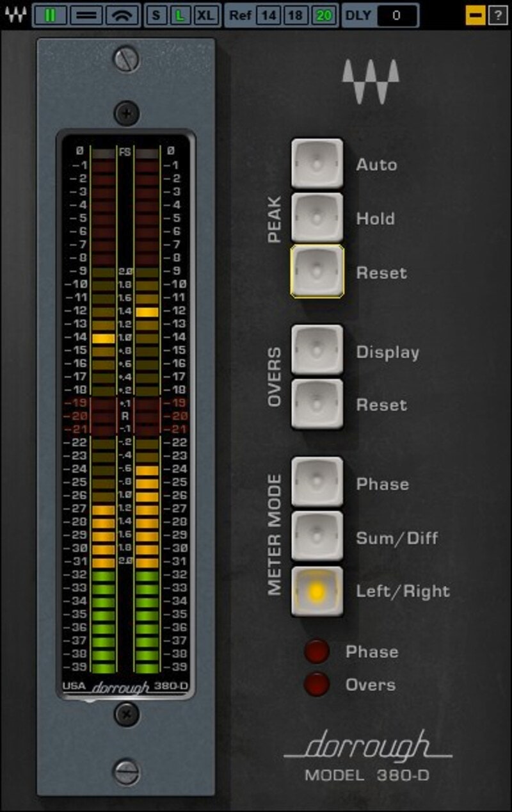This screenshot has height=812, width=512.
Task: Switch meter mode to Sum/Diff
Action: coord(317,537)
